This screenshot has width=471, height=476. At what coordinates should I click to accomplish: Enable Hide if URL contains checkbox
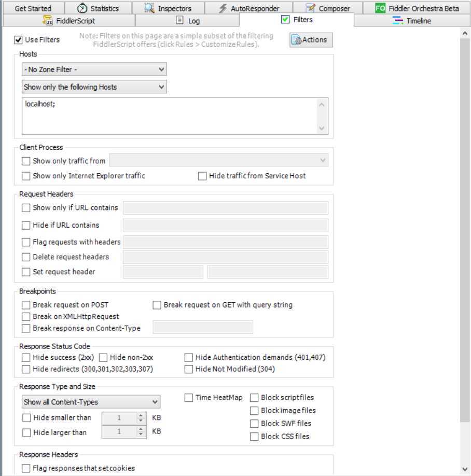26,225
